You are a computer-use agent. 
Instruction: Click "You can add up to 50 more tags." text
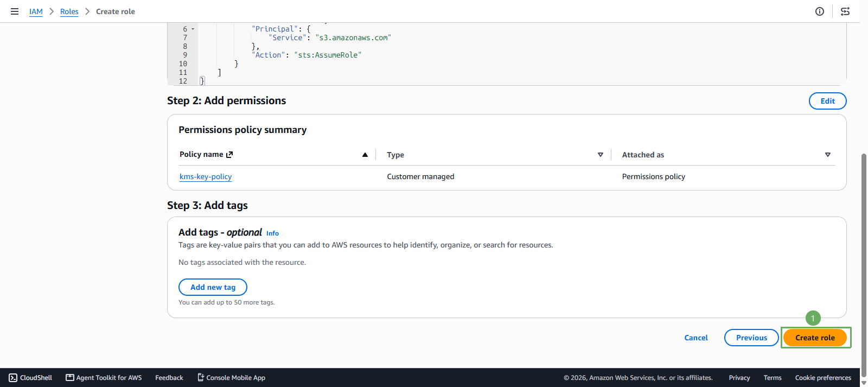227,302
